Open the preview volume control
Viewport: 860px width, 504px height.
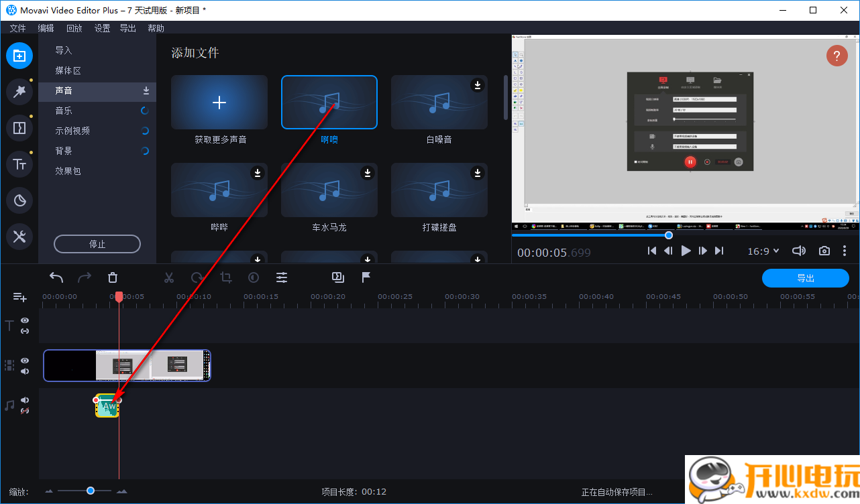798,251
